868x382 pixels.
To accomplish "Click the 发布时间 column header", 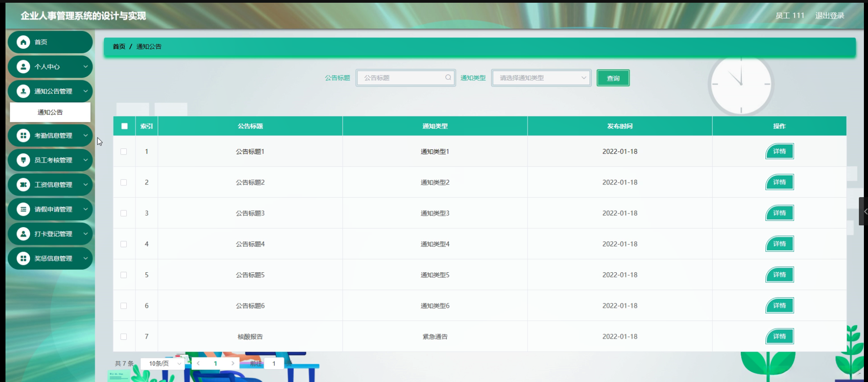I will coord(620,126).
